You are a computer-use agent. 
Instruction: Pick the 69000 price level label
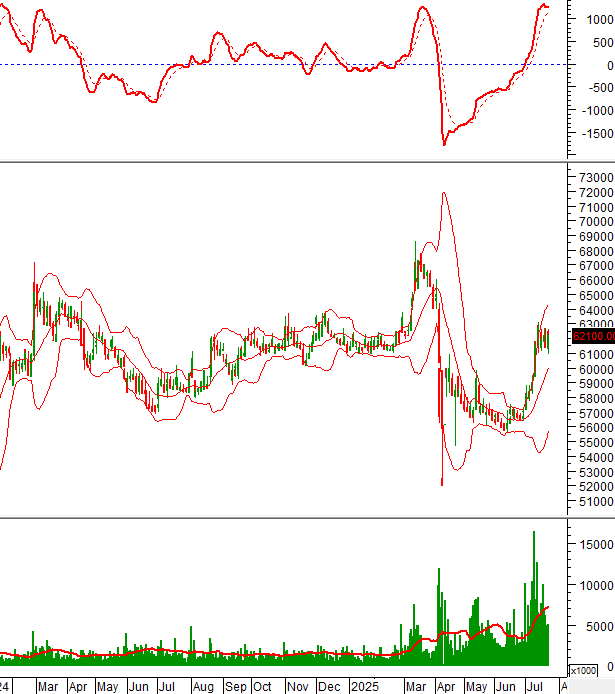click(596, 236)
